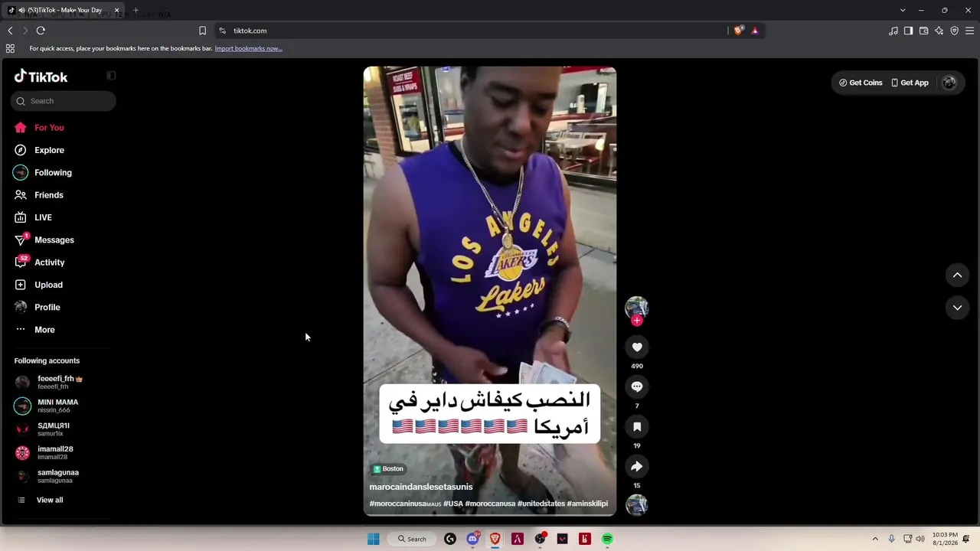Viewport: 980px width, 551px height.
Task: Open the Brave Rewards triangle icon
Action: click(755, 31)
